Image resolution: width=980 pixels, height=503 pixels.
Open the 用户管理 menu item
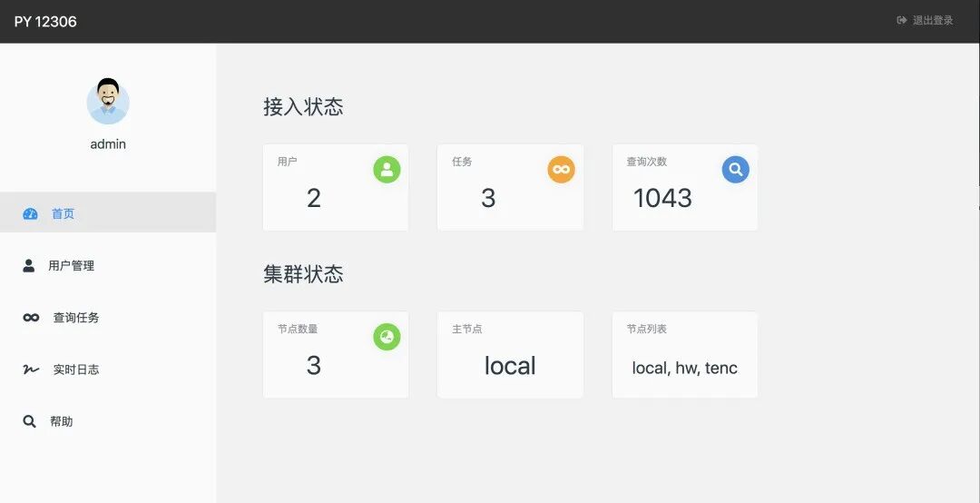point(108,266)
